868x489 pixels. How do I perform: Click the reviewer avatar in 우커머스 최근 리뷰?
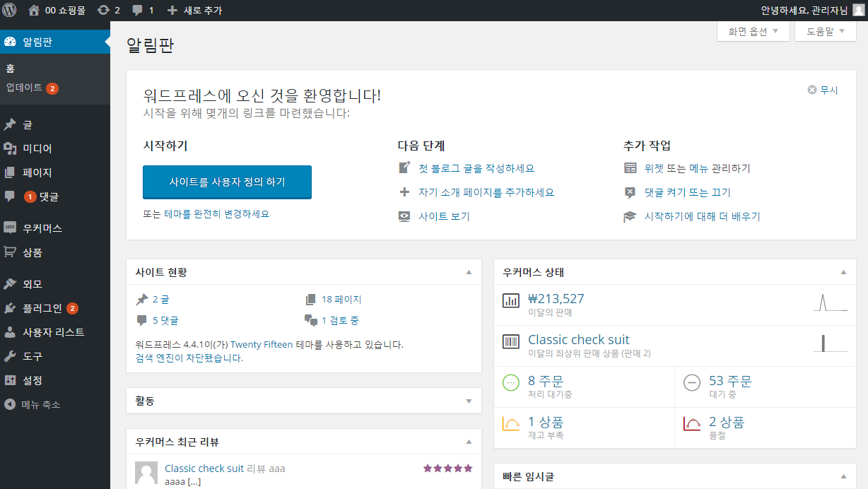(146, 473)
